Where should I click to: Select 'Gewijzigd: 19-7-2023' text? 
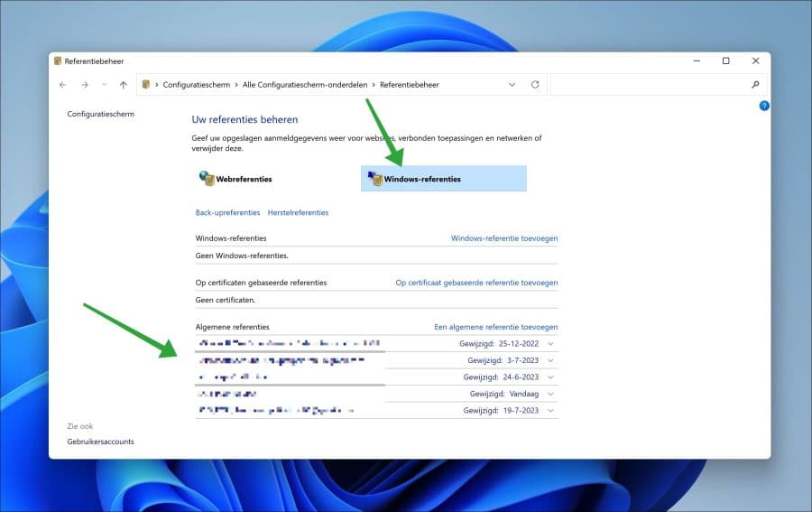501,411
